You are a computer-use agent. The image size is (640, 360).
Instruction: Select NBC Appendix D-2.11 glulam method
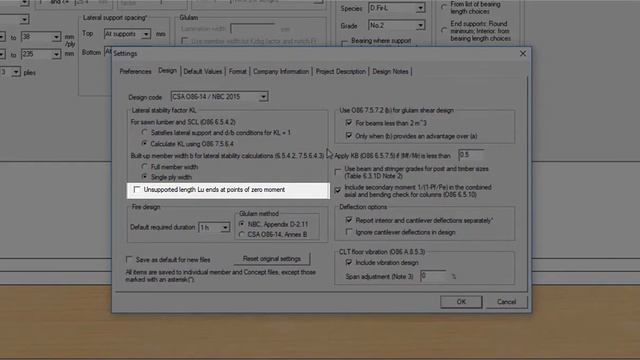click(x=242, y=224)
